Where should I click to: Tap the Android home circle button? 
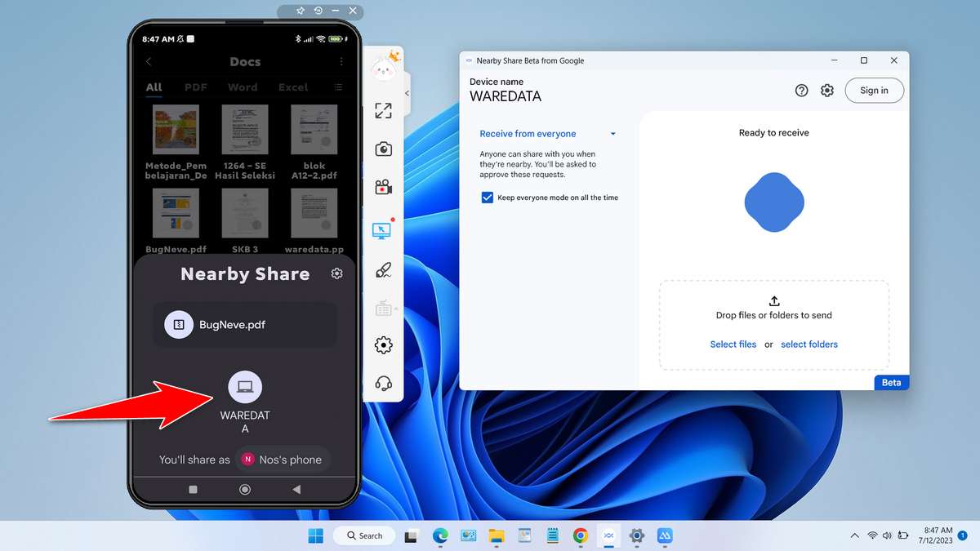244,489
